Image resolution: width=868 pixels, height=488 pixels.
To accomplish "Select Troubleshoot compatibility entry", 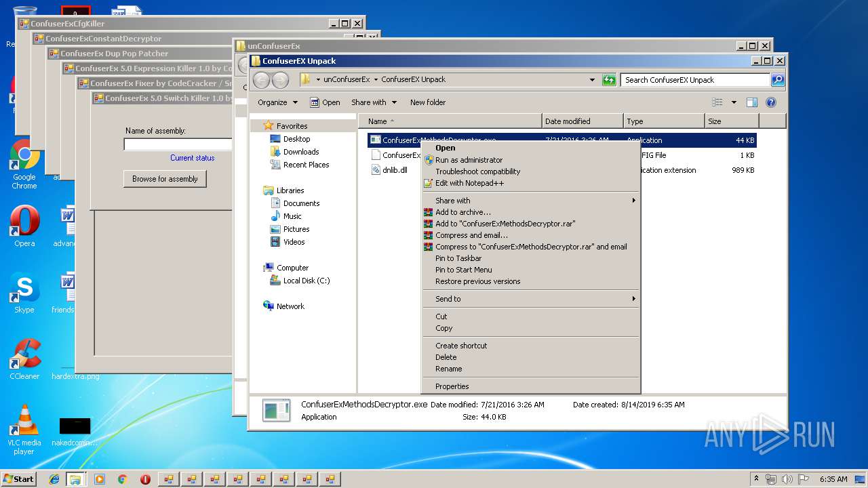I will pos(477,171).
